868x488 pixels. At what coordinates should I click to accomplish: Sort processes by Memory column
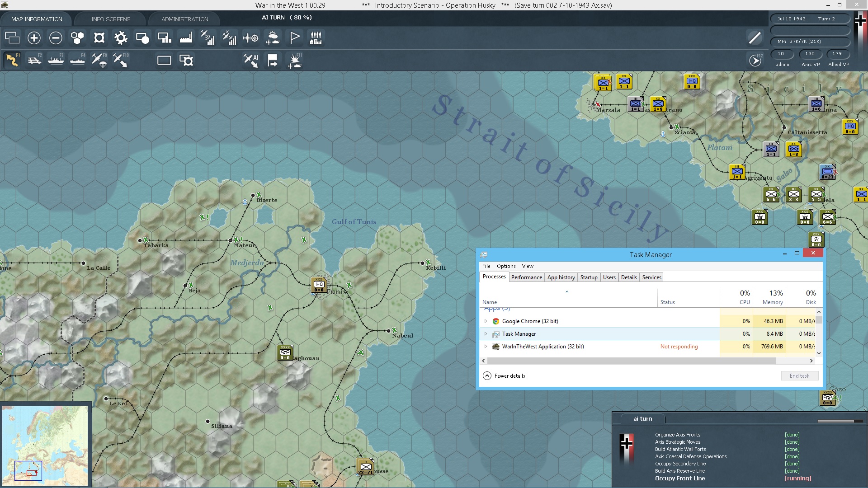769,297
